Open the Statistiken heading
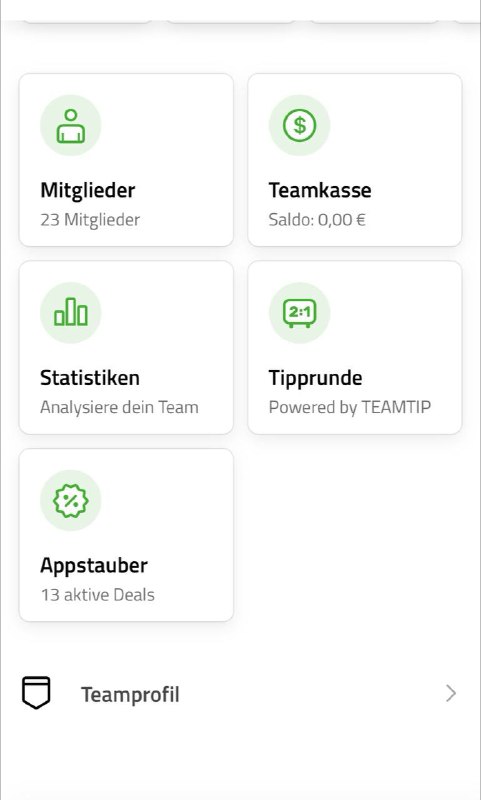This screenshot has width=481, height=800. pyautogui.click(x=90, y=378)
